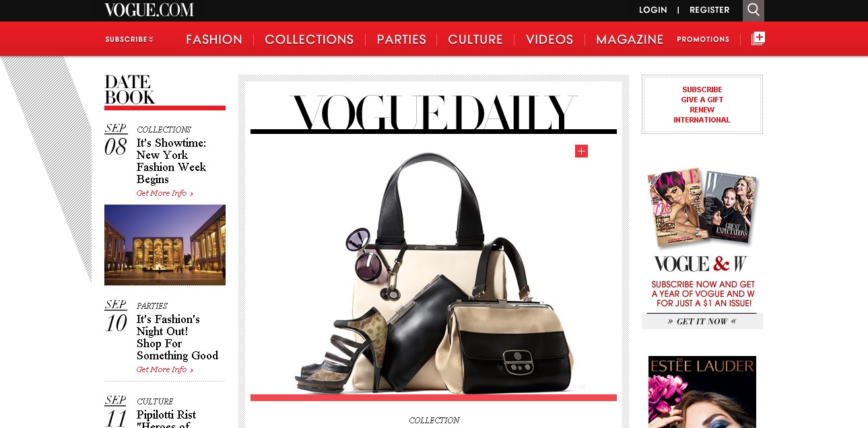Open the Collections menu
The width and height of the screenshot is (868, 428).
coord(309,40)
